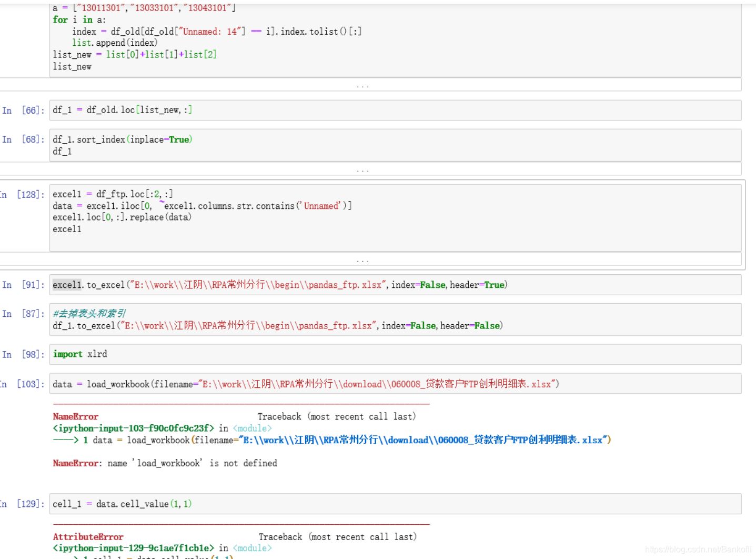Expand collapsed output below the In [68] cell
The width and height of the screenshot is (756, 559).
[370, 169]
